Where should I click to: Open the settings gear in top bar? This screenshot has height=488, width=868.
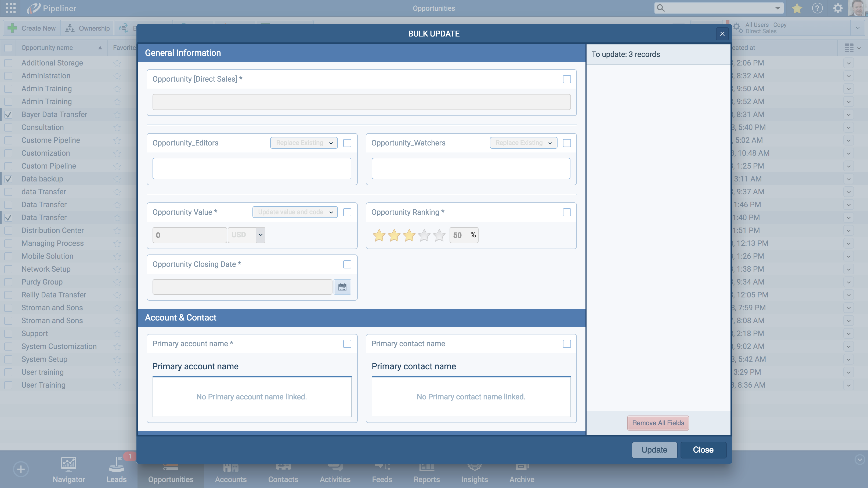point(838,8)
